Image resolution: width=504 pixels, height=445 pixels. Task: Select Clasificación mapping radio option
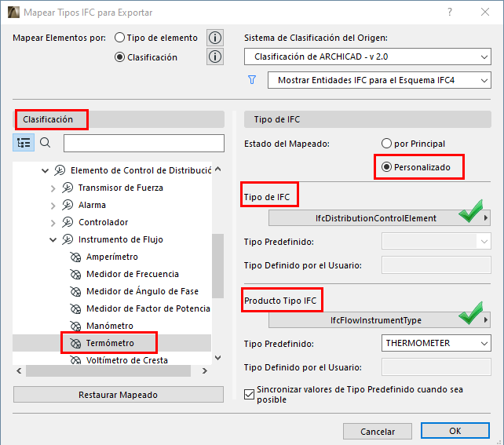click(x=119, y=57)
